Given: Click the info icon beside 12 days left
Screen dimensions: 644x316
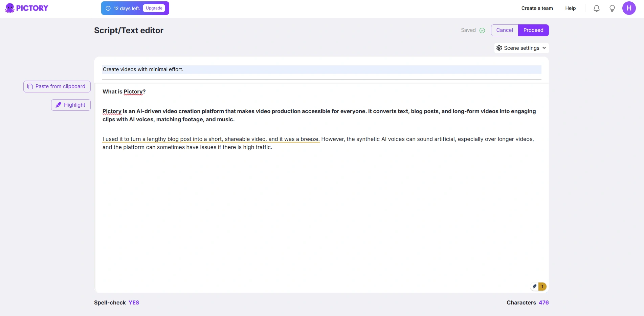Looking at the screenshot, I should (x=108, y=8).
